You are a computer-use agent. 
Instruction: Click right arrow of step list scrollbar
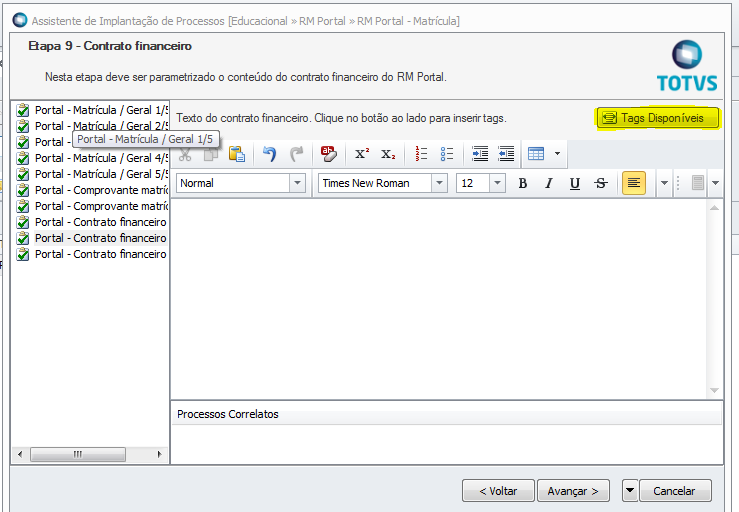(x=159, y=454)
